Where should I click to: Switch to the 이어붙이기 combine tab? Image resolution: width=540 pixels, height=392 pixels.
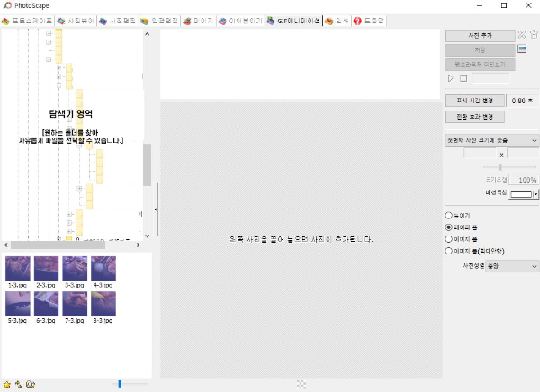pos(240,21)
